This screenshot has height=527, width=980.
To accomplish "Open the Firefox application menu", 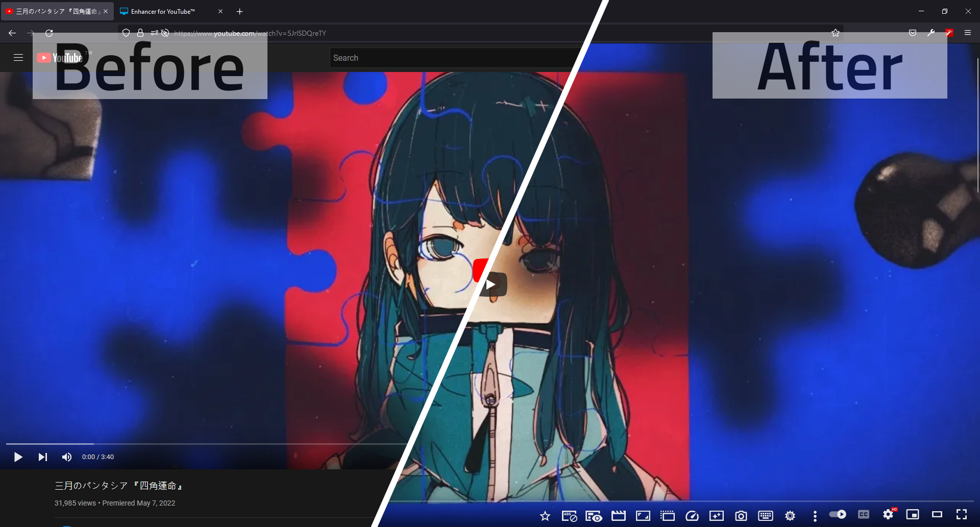I will 968,33.
